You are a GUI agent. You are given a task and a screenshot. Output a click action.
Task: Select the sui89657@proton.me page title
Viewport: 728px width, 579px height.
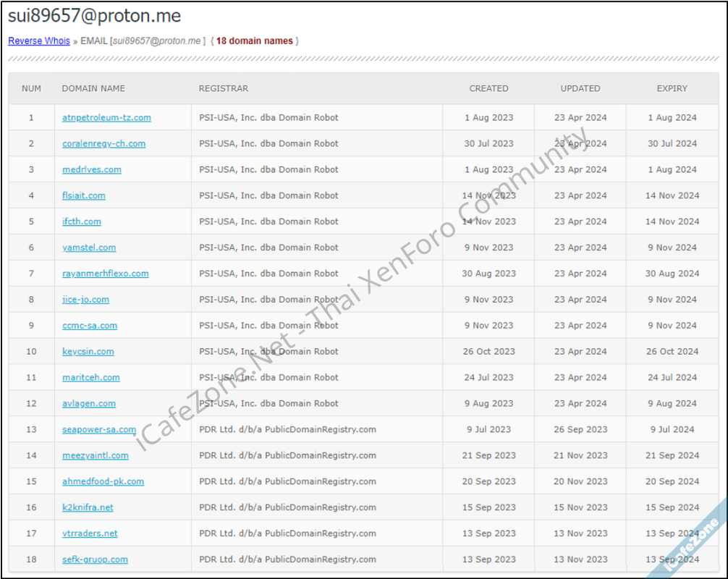point(93,15)
